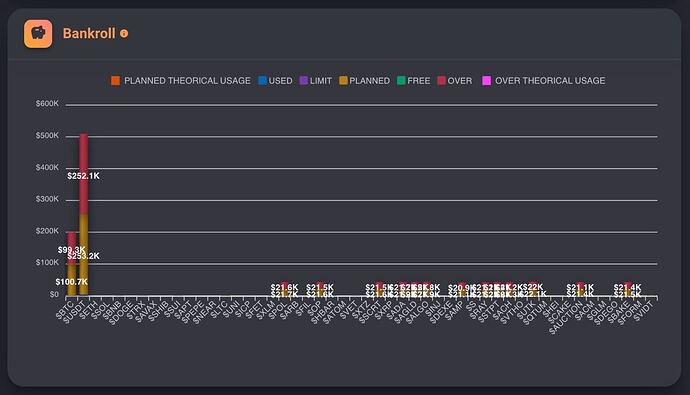Toggle the OVER THEORICAL USAGE legend entry
The height and width of the screenshot is (395, 690).
tap(543, 80)
